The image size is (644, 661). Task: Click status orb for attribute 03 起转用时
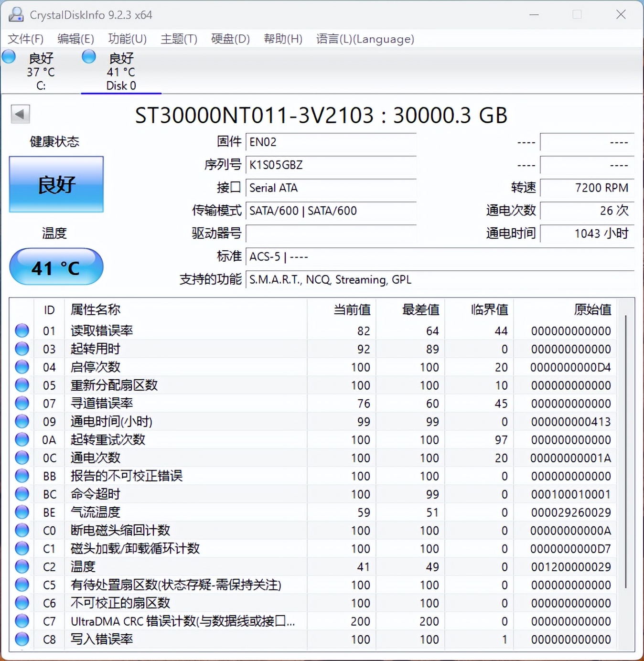pos(22,349)
